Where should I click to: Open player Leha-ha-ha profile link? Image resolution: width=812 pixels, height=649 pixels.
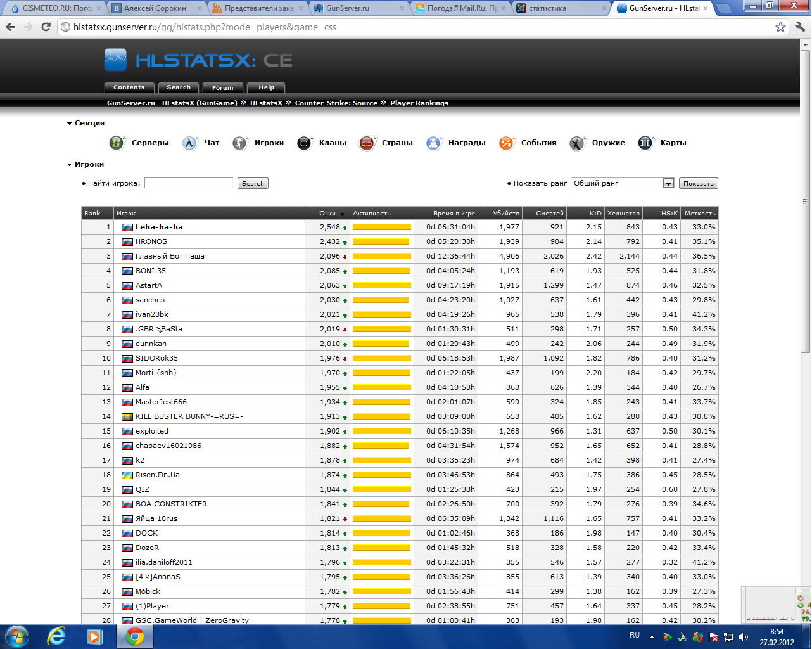[159, 227]
